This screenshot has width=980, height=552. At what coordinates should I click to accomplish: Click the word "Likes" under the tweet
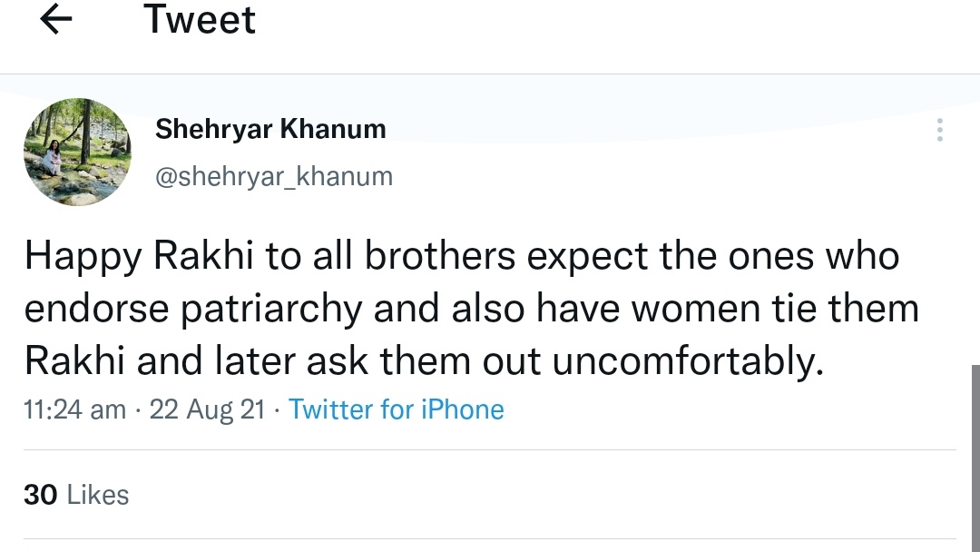[98, 495]
